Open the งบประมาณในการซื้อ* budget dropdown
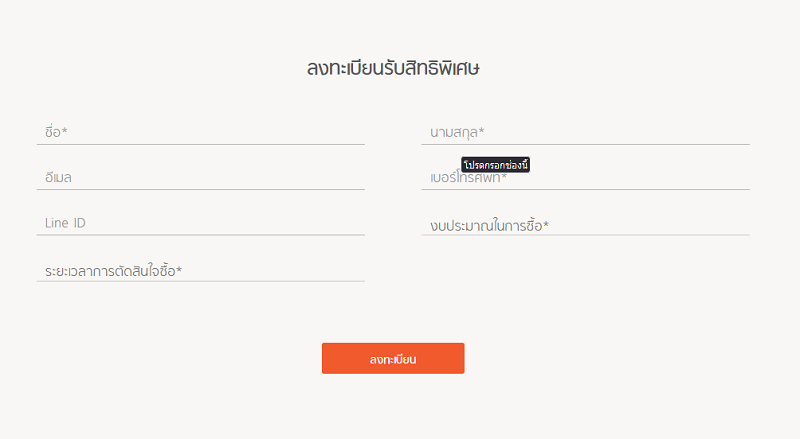This screenshot has width=800, height=439. (585, 225)
